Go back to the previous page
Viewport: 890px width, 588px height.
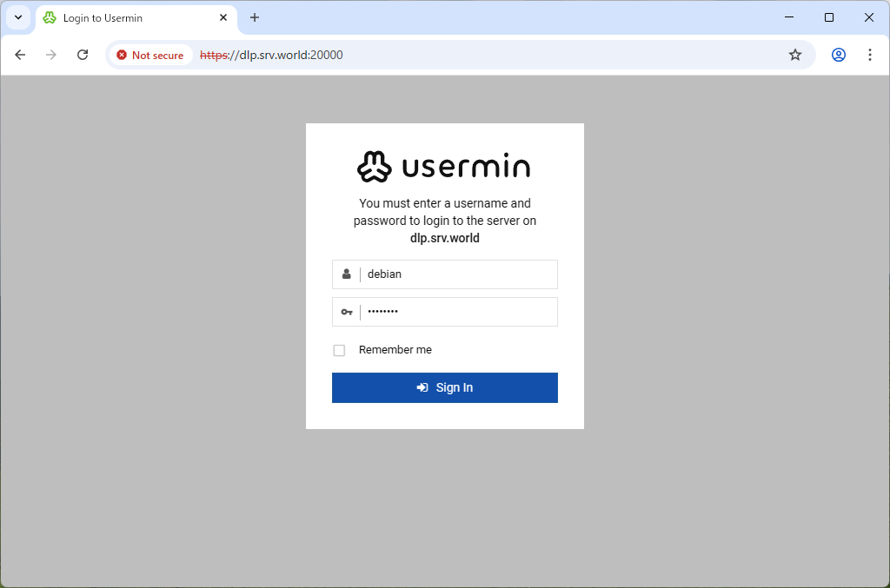click(21, 55)
